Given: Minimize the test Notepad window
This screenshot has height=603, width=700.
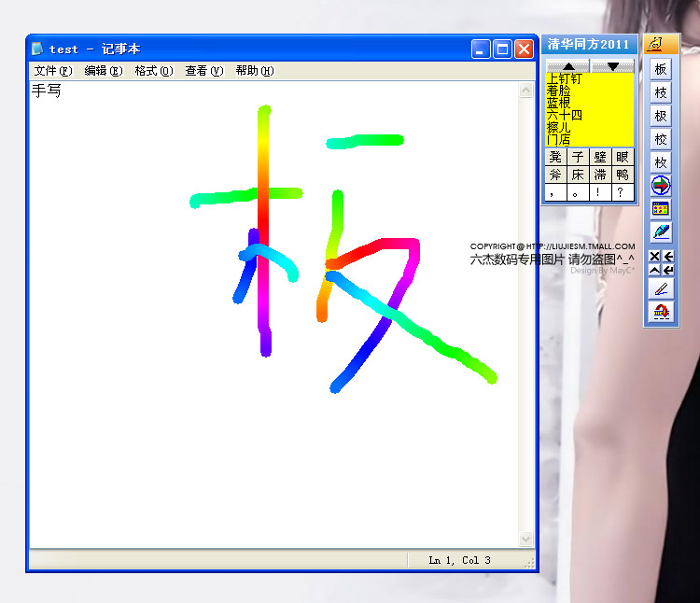Looking at the screenshot, I should (481, 49).
